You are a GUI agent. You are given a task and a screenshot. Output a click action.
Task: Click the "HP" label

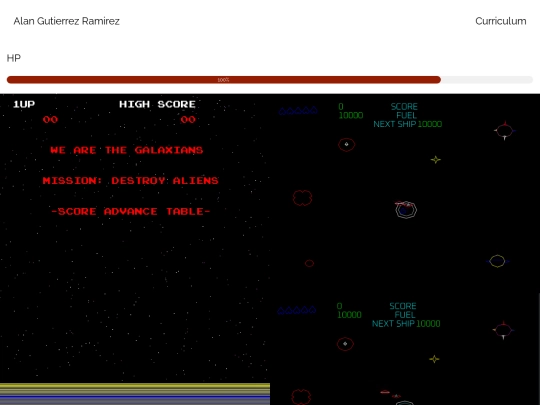14,58
